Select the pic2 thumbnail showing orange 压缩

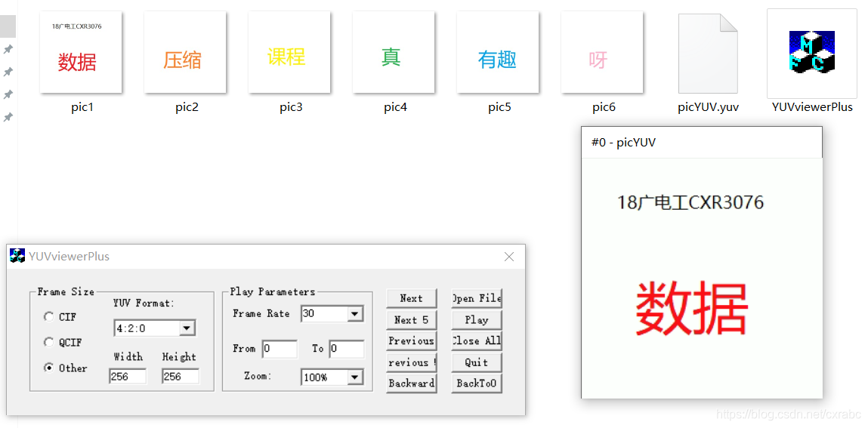(185, 52)
